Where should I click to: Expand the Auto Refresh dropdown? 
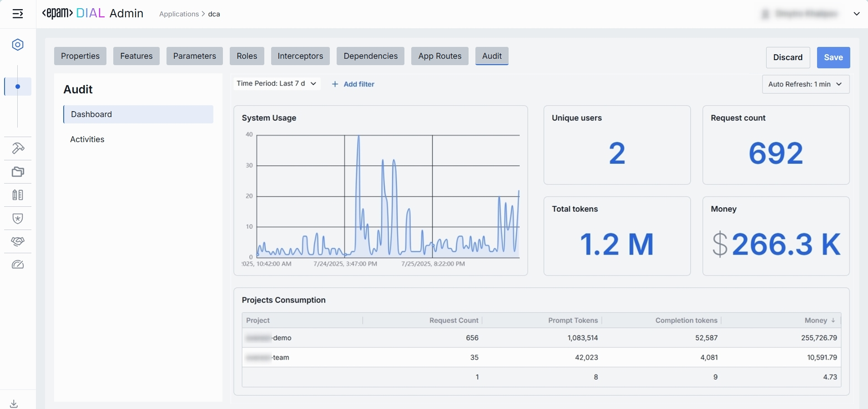pos(805,84)
